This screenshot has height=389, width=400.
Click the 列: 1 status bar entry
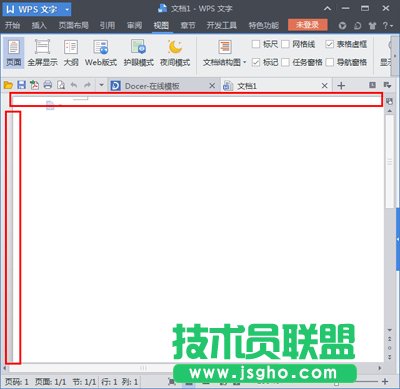pyautogui.click(x=130, y=381)
